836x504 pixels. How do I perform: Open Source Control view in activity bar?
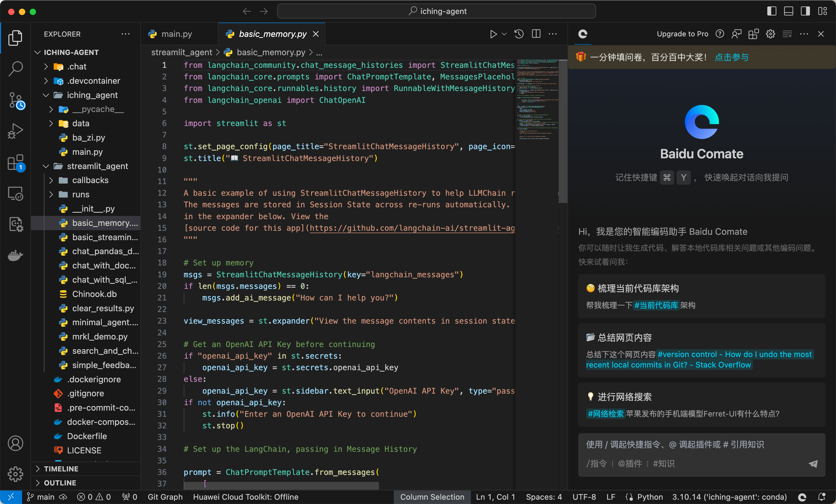point(15,101)
